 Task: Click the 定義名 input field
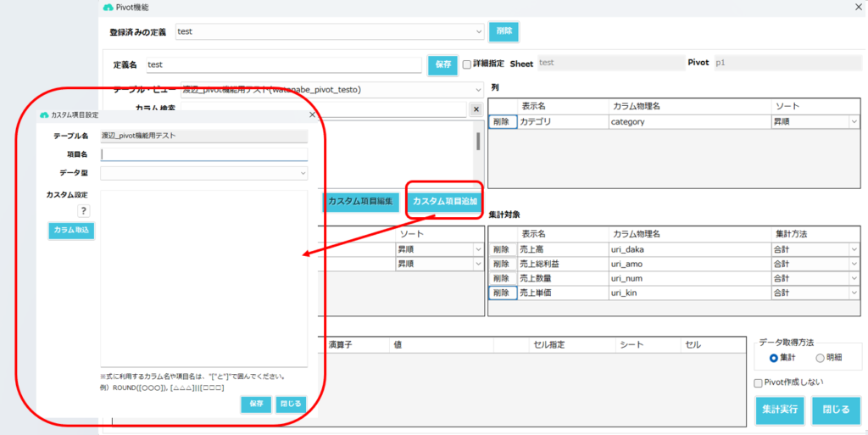(284, 64)
